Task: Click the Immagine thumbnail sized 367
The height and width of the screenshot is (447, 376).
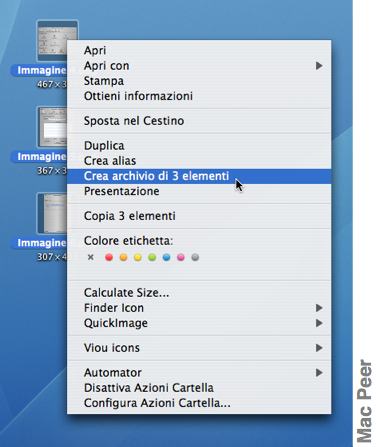Action: point(52,127)
